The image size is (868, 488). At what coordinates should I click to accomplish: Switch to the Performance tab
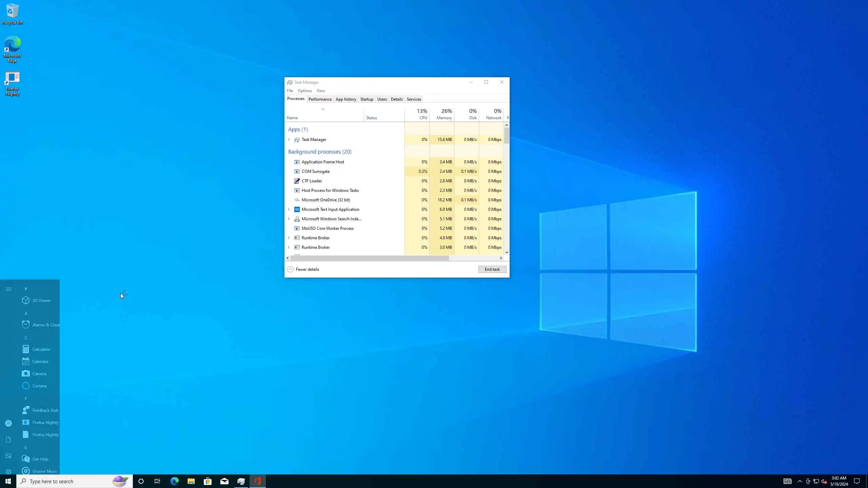tap(320, 99)
